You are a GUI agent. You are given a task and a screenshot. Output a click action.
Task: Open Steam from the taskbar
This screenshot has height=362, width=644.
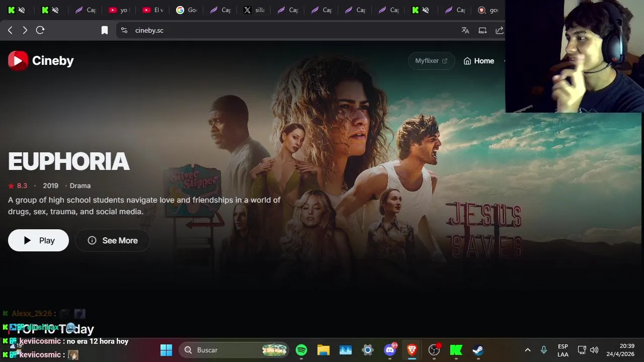click(478, 350)
